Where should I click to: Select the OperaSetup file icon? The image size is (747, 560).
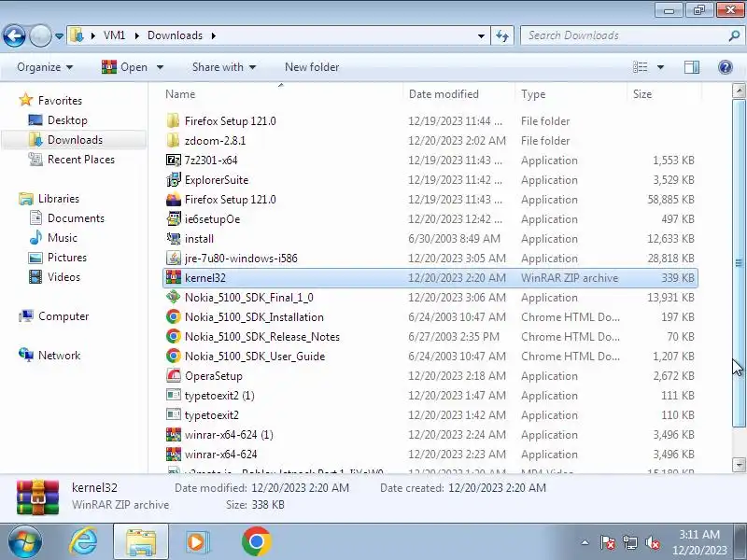point(174,375)
